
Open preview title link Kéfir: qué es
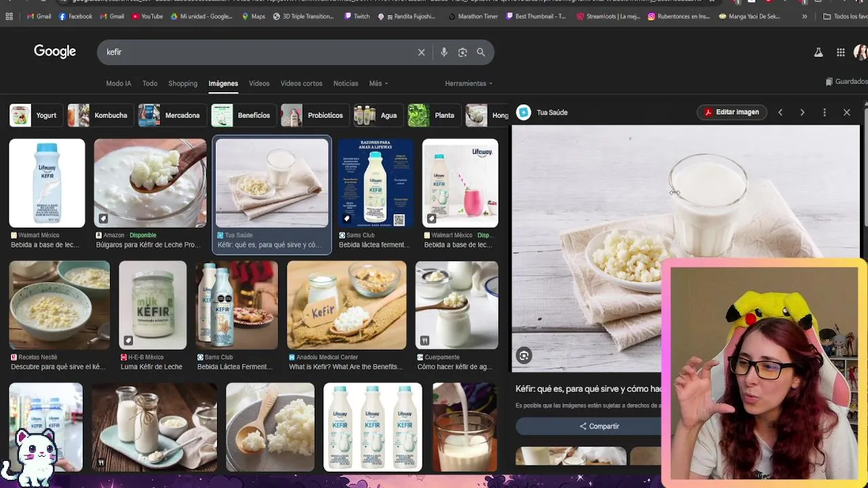tap(588, 389)
